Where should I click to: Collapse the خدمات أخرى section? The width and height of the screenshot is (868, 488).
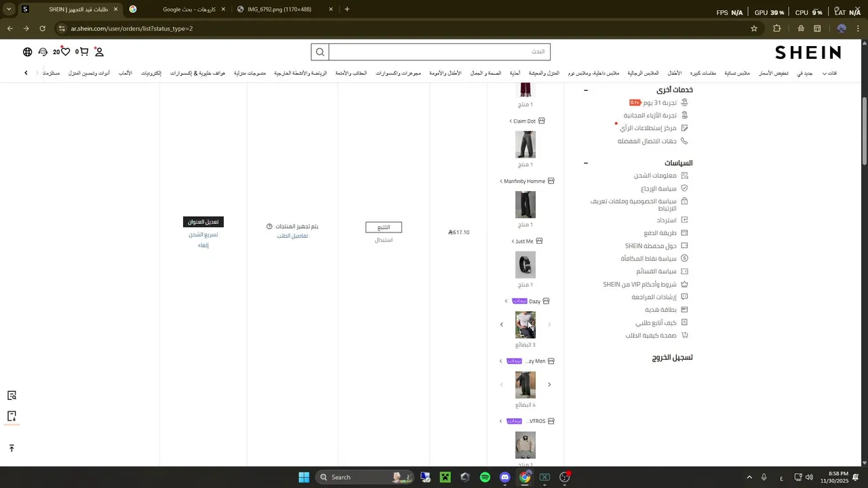pyautogui.click(x=586, y=90)
